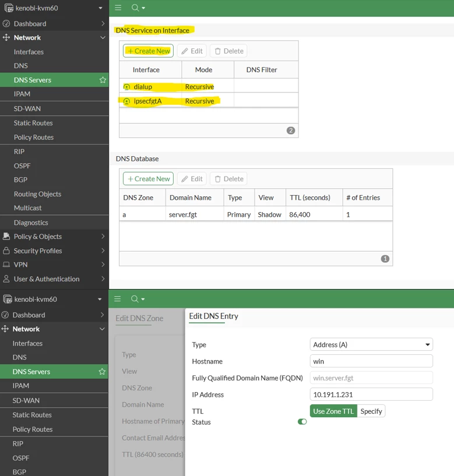Viewport: 454px width, 476px height.
Task: Click Create New in DNS Database
Action: (x=148, y=179)
